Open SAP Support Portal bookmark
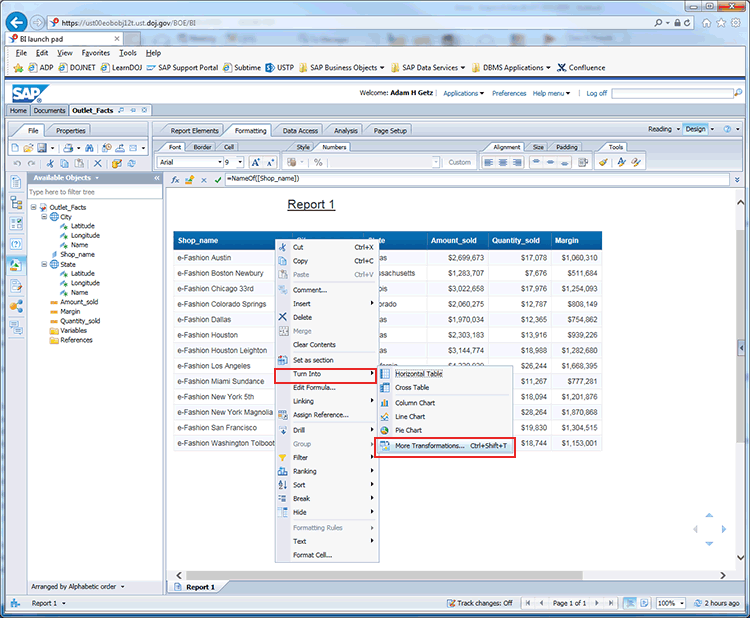750x618 pixels. pyautogui.click(x=182, y=68)
